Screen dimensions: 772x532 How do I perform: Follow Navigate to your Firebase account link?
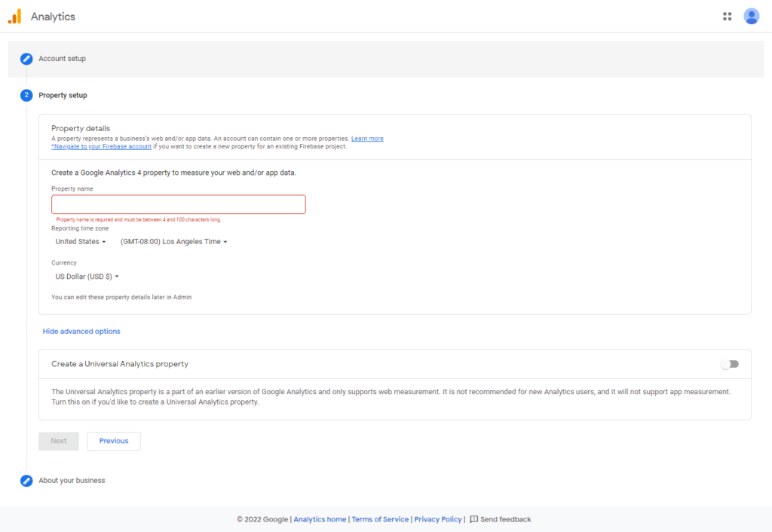click(x=102, y=147)
